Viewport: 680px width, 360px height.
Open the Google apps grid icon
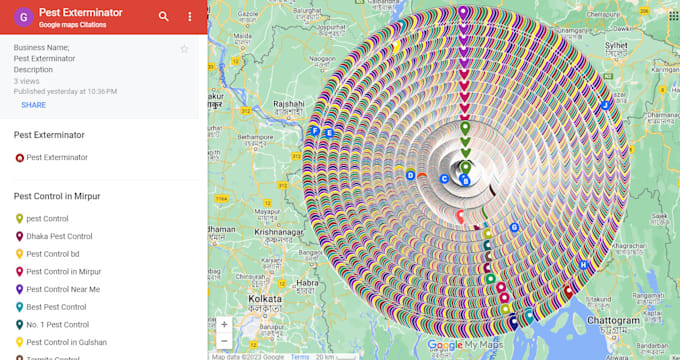pos(673,16)
